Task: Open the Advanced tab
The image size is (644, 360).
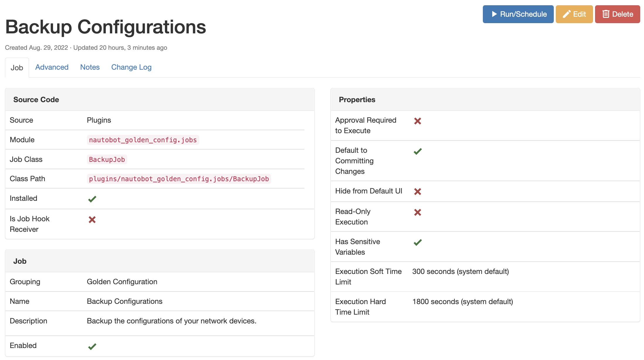Action: (52, 67)
